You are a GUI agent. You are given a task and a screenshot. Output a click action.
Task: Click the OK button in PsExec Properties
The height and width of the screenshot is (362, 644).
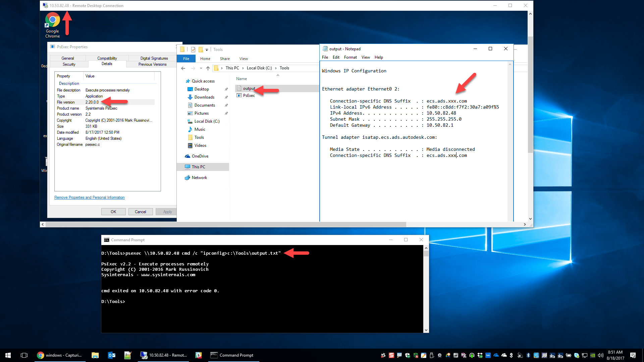tap(113, 212)
